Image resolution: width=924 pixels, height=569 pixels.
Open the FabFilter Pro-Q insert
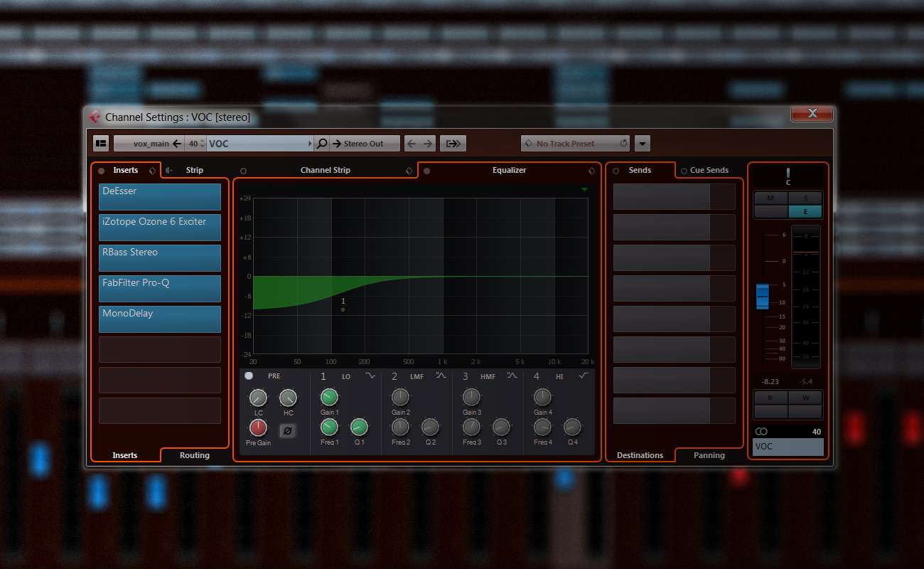pyautogui.click(x=160, y=289)
